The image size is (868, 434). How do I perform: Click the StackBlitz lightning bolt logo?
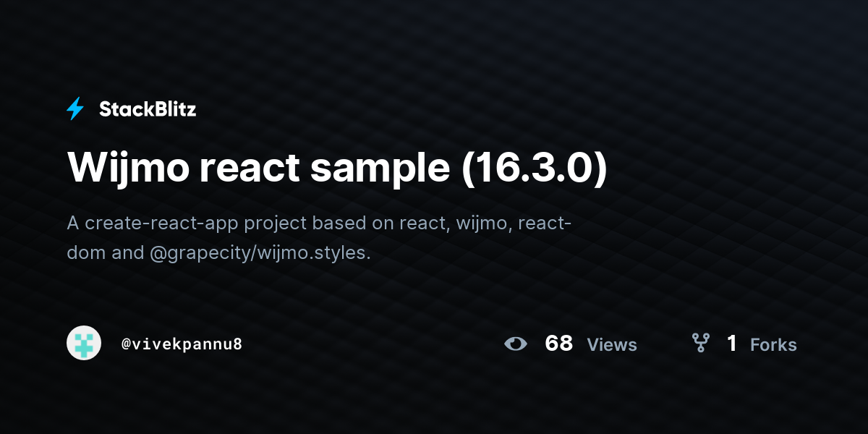point(75,109)
